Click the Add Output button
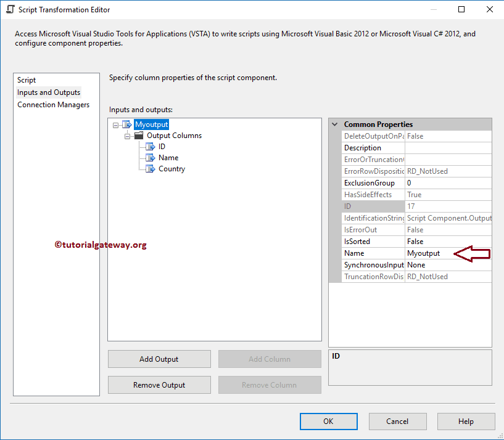This screenshot has height=440, width=504. click(159, 359)
